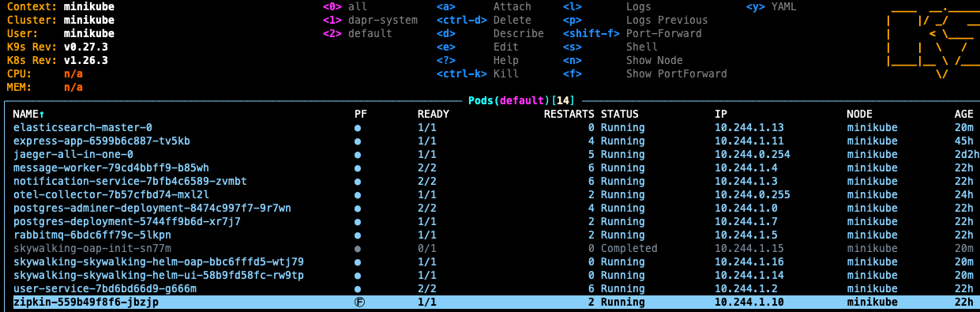Sort by the NAME column header
Screen dimensions: 980x312
pyautogui.click(x=29, y=115)
